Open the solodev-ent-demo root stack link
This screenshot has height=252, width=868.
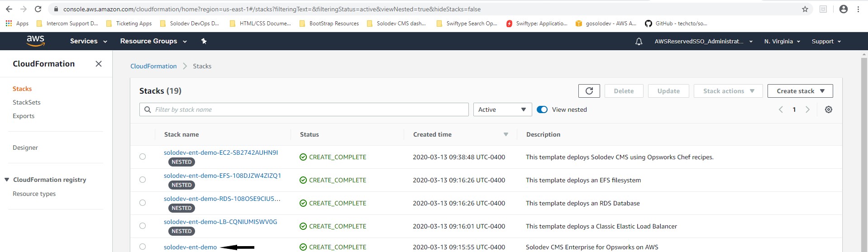pyautogui.click(x=191, y=247)
